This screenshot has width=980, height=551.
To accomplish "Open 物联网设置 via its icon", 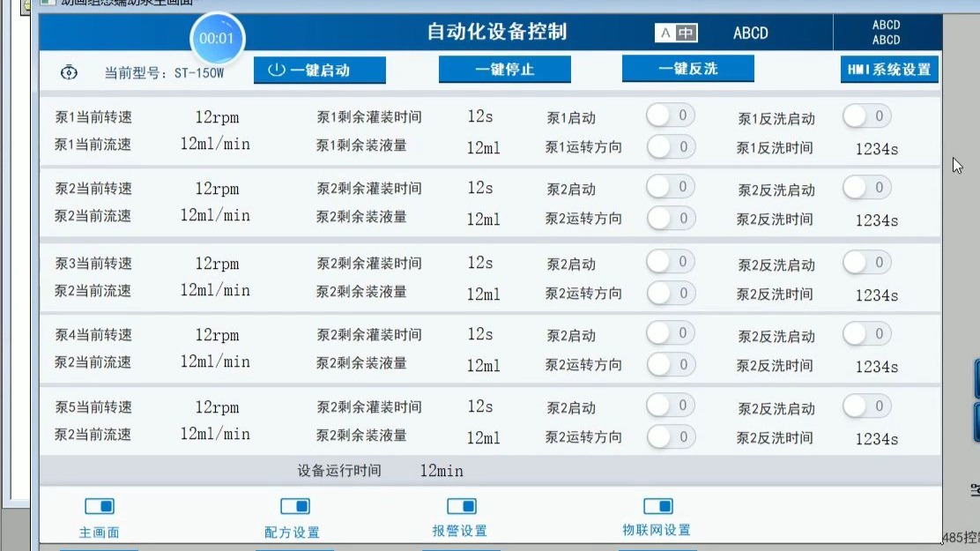I will point(658,505).
